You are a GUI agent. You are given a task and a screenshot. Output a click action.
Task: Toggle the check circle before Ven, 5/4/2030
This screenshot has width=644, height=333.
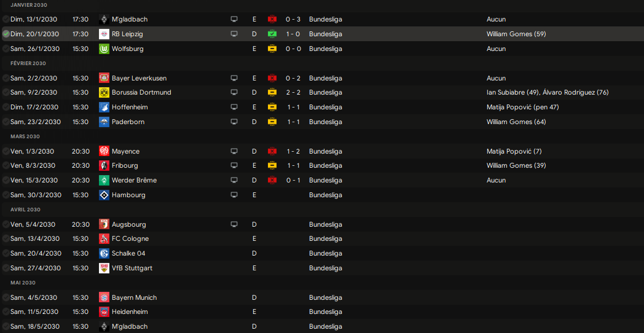6,224
